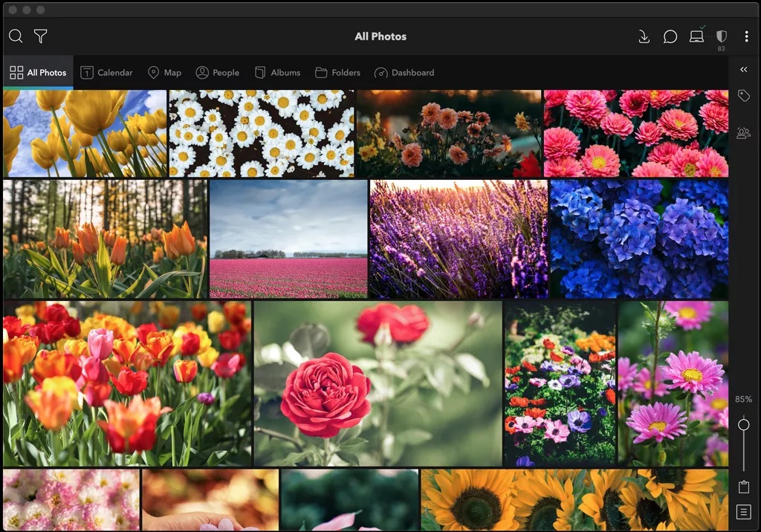Click the clipboard icon in right sidebar
761x532 pixels.
point(743,487)
